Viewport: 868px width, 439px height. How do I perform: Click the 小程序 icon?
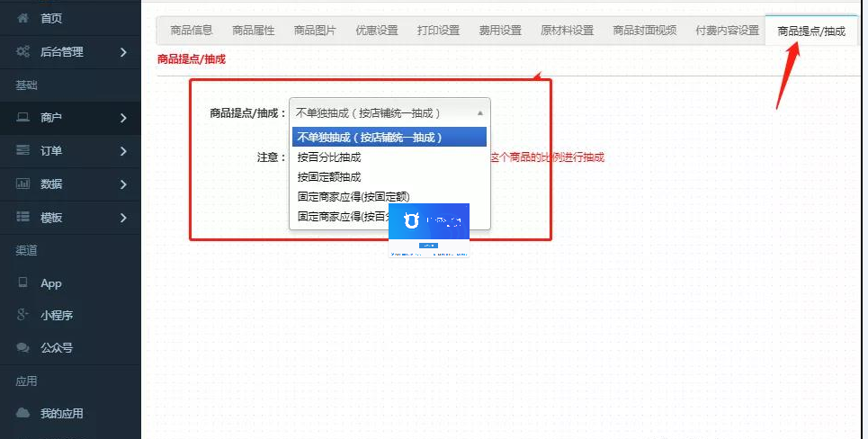[22, 315]
